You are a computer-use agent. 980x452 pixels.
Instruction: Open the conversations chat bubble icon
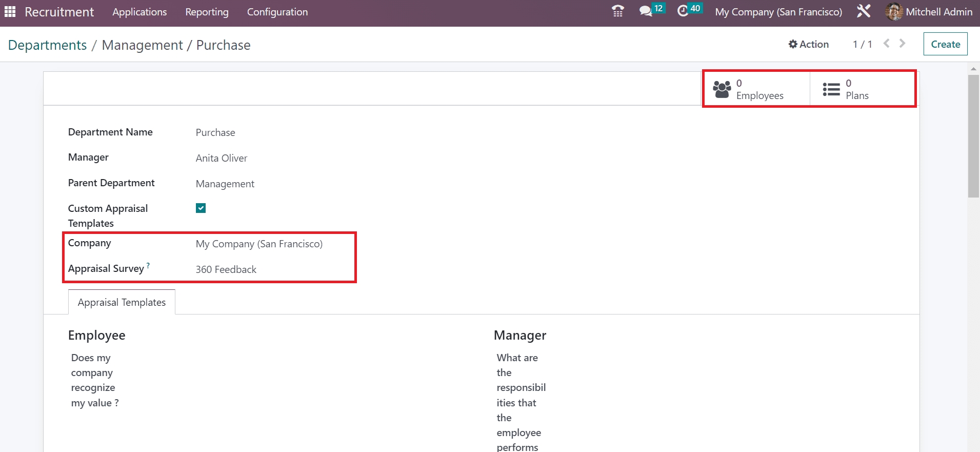(645, 11)
